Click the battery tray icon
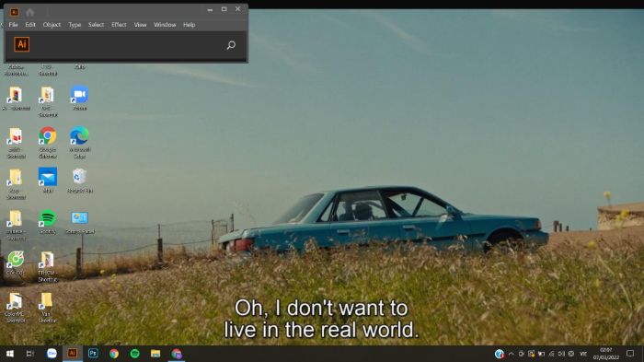Image resolution: width=644 pixels, height=362 pixels. click(x=541, y=354)
